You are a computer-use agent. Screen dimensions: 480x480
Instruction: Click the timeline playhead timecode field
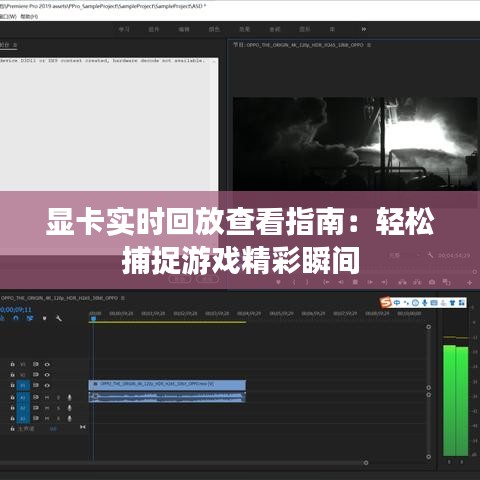coord(16,310)
